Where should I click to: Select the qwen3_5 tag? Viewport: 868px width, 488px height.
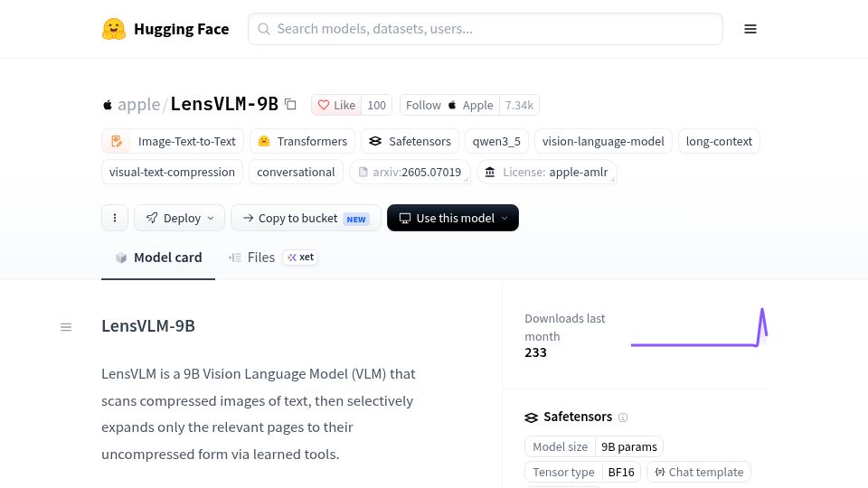496,141
